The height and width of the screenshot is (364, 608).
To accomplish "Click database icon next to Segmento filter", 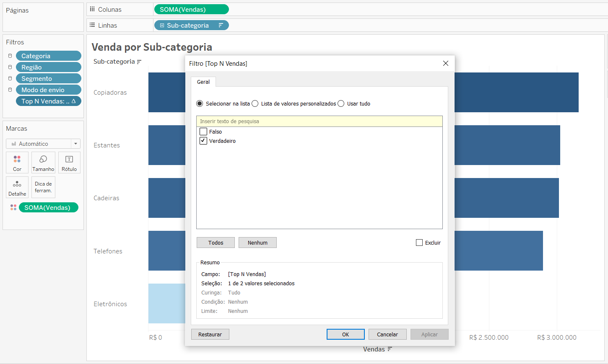I will [x=10, y=78].
